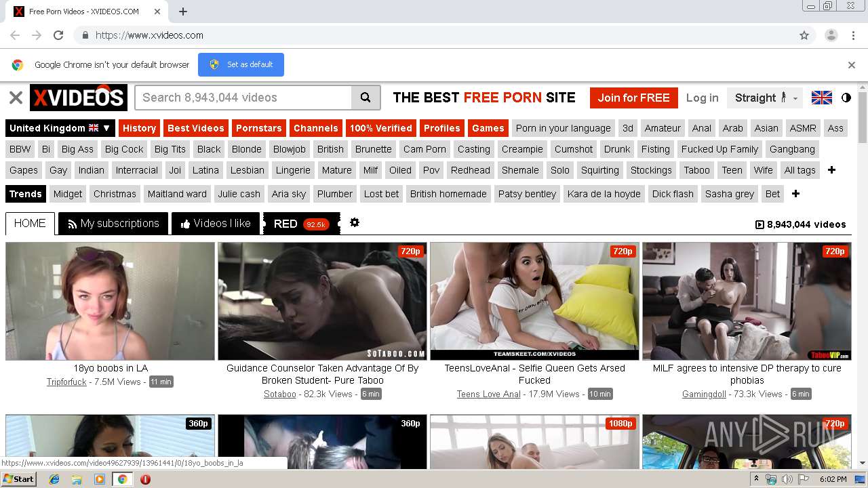View site information via the padlock icon

(x=85, y=35)
